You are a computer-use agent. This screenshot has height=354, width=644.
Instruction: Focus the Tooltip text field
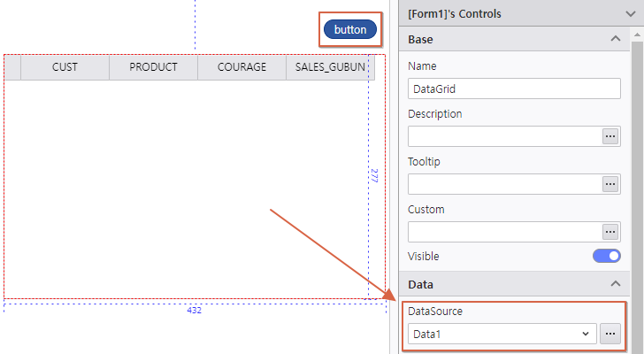[504, 184]
